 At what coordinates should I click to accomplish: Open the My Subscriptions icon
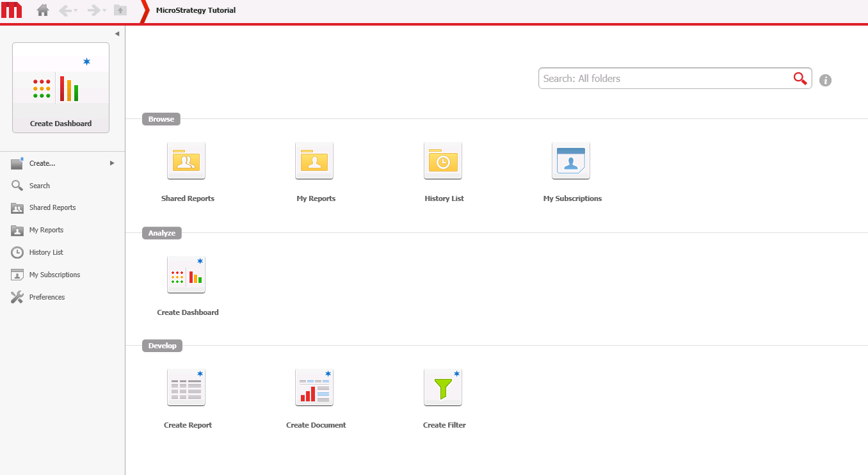[571, 161]
